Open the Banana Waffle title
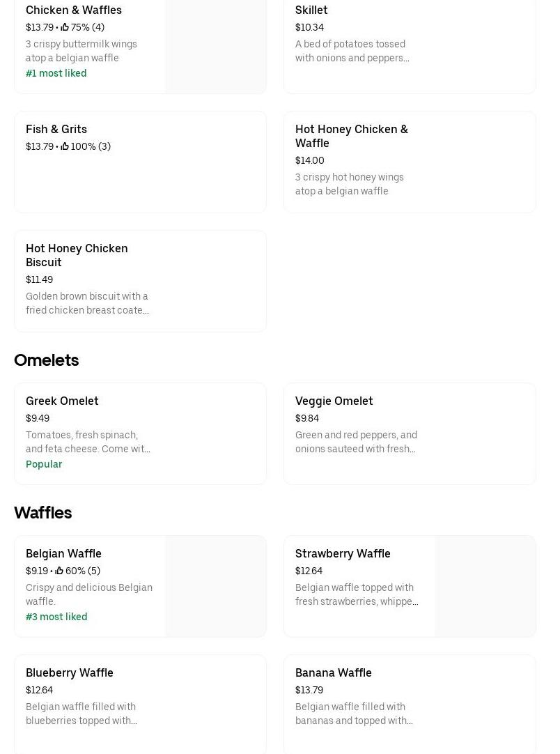560x754 pixels. click(333, 673)
